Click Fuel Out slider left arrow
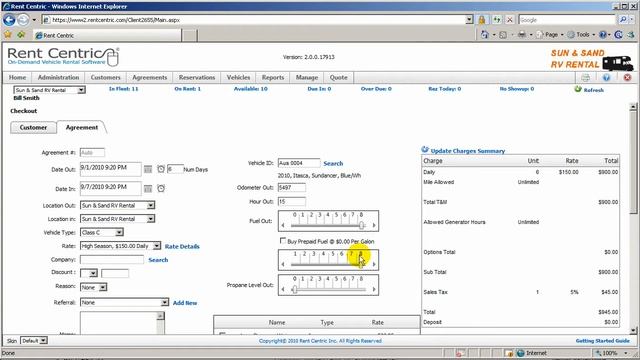Viewport: 640px width, 360px height. (283, 225)
